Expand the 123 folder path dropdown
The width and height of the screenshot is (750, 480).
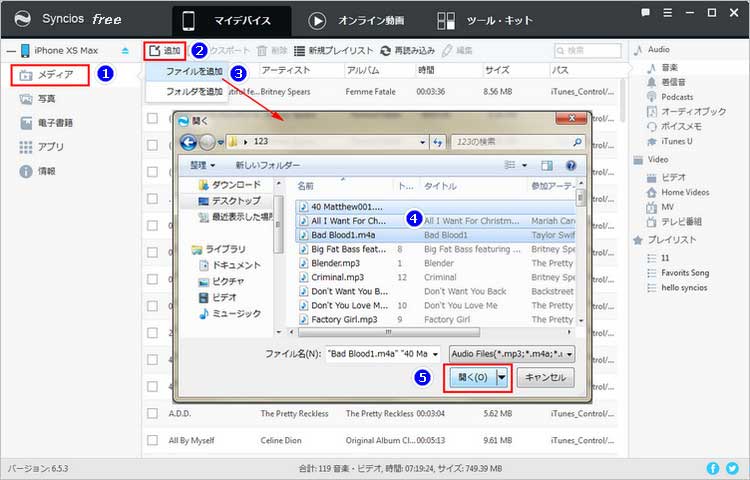[422, 142]
